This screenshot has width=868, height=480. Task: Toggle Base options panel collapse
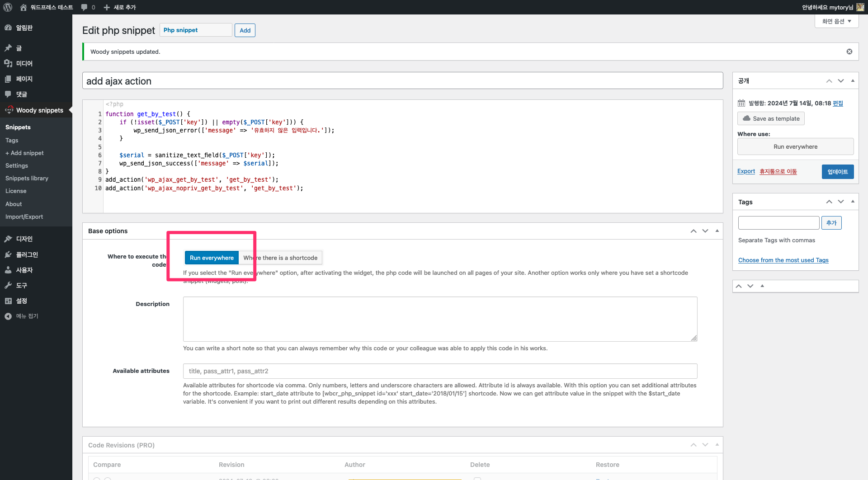[x=717, y=231]
